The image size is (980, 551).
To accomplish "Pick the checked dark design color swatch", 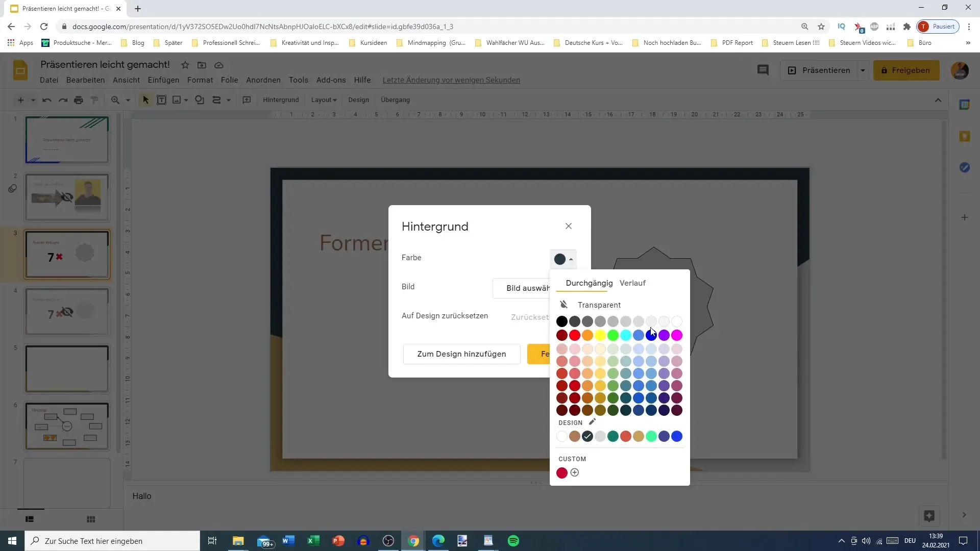I will [x=587, y=436].
